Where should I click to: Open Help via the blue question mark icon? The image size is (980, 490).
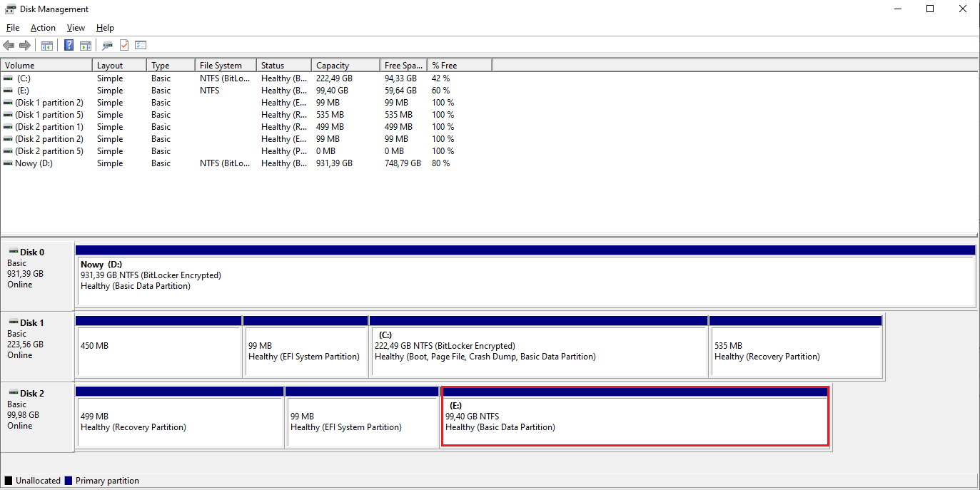[69, 46]
